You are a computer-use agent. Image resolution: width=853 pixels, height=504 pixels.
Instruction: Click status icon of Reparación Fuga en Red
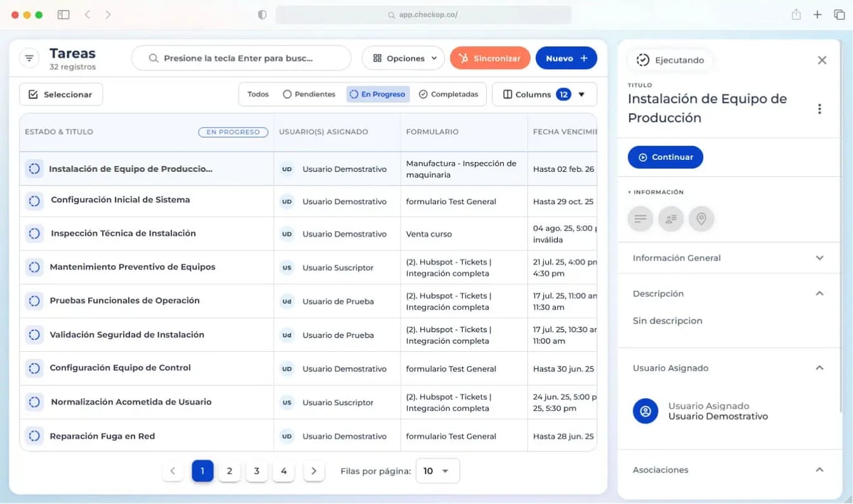tap(34, 436)
